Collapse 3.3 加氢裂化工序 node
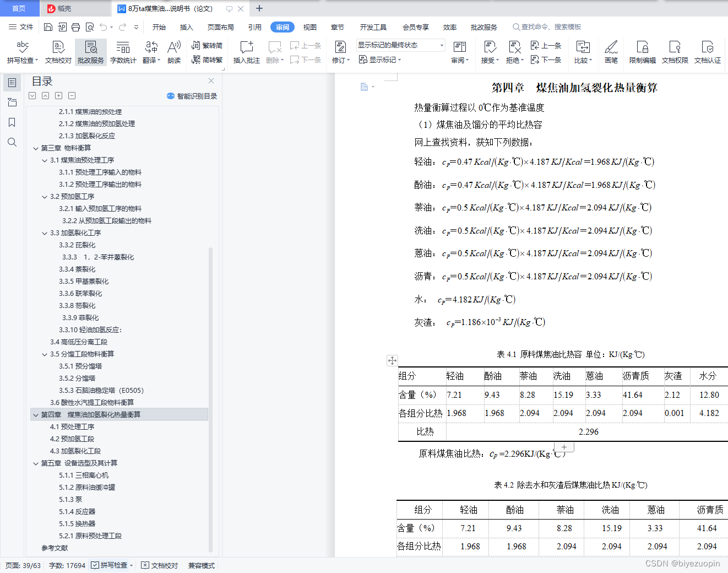The image size is (728, 573). (45, 233)
